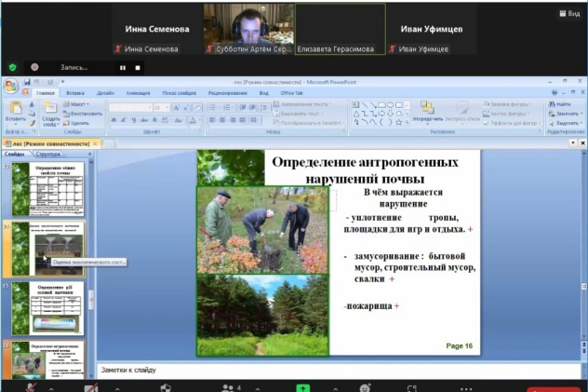Click the Shape fill (Заливка фигуры) button

(x=508, y=104)
